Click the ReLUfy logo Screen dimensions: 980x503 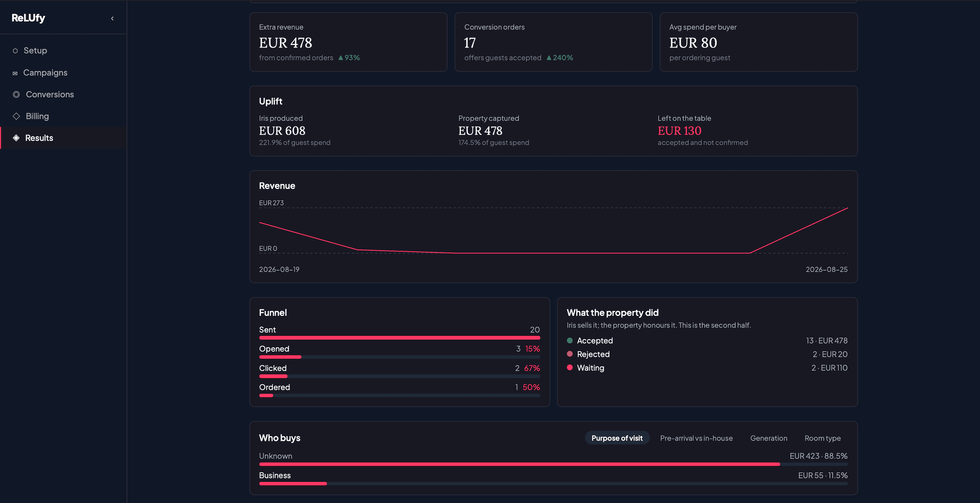pyautogui.click(x=28, y=18)
